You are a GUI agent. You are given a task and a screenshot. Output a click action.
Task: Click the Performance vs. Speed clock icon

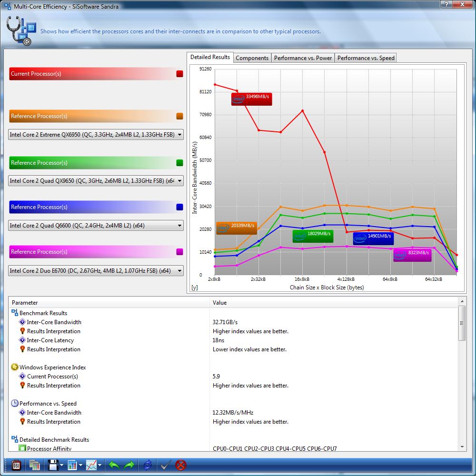15,403
